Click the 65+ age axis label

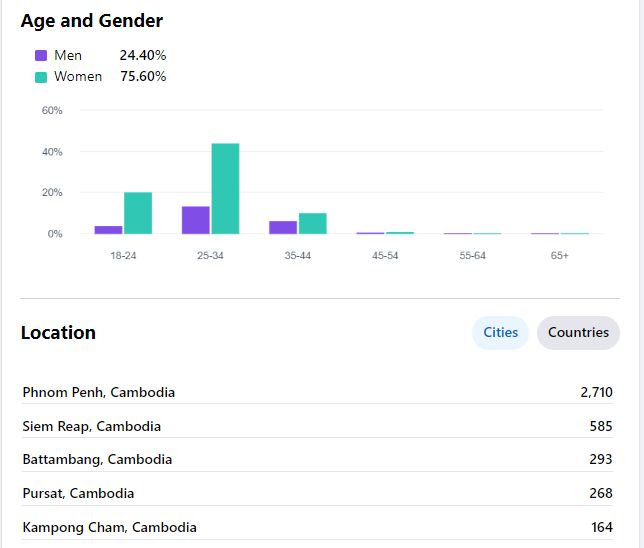559,256
